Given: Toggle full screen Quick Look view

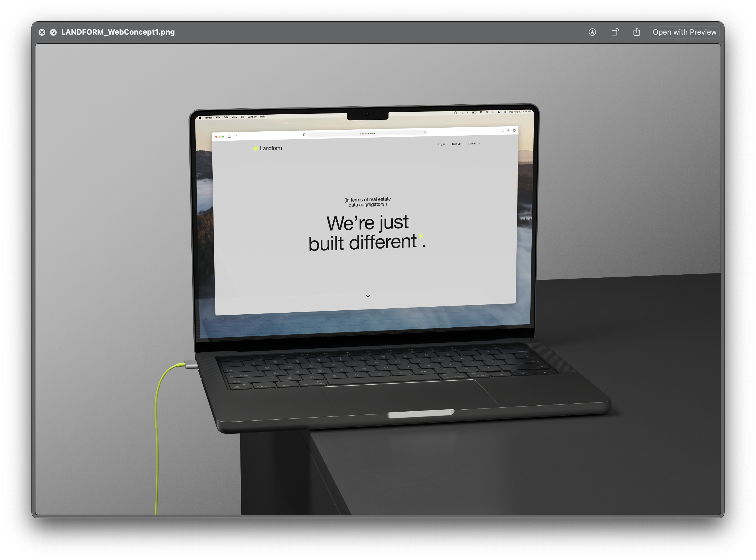Looking at the screenshot, I should [x=53, y=32].
